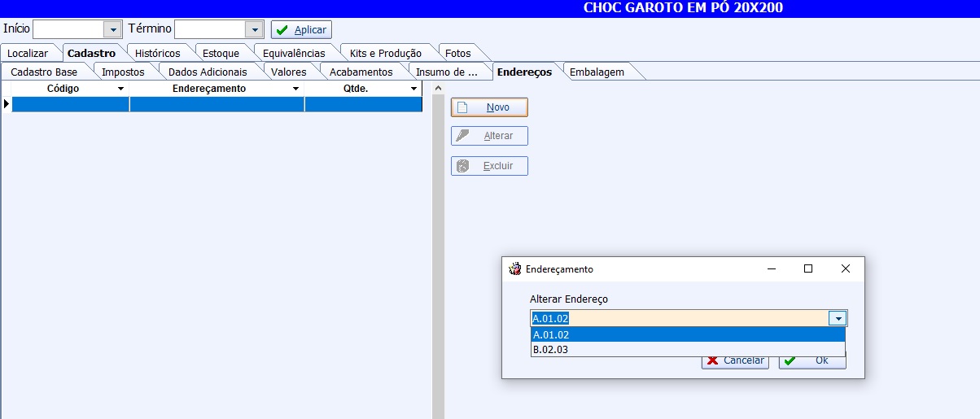Open the Dados Adicionais sub-tab

[208, 72]
